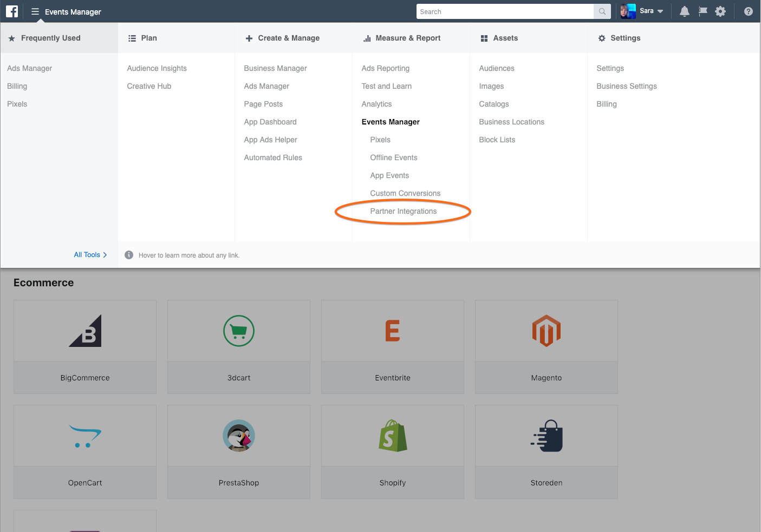The image size is (761, 532).
Task: Click the grid icon beside Assets
Action: point(484,38)
